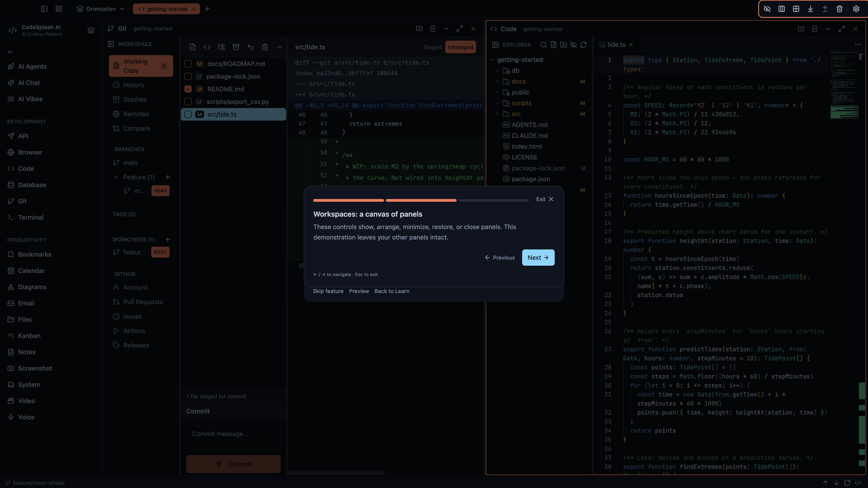Click the trash icon in Git file toolbar
The height and width of the screenshot is (488, 868).
pyautogui.click(x=265, y=47)
